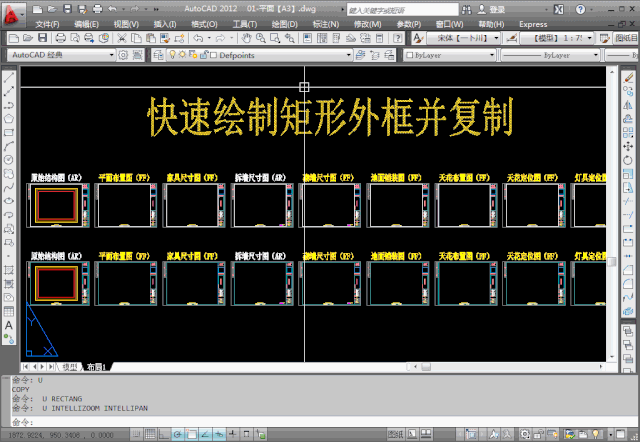
Task: Select the Rotate tool in modify toolbar
Action: click(628, 160)
